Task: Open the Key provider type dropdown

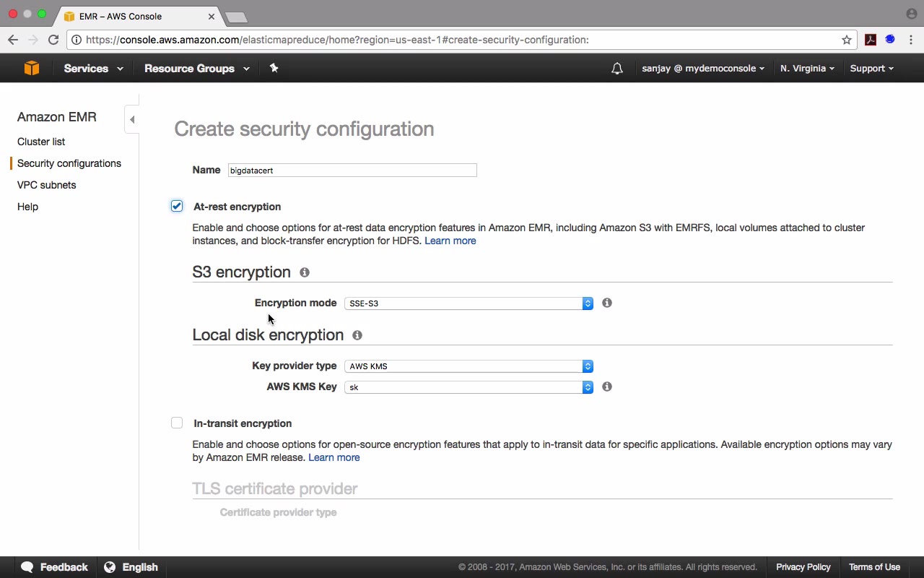Action: point(468,366)
